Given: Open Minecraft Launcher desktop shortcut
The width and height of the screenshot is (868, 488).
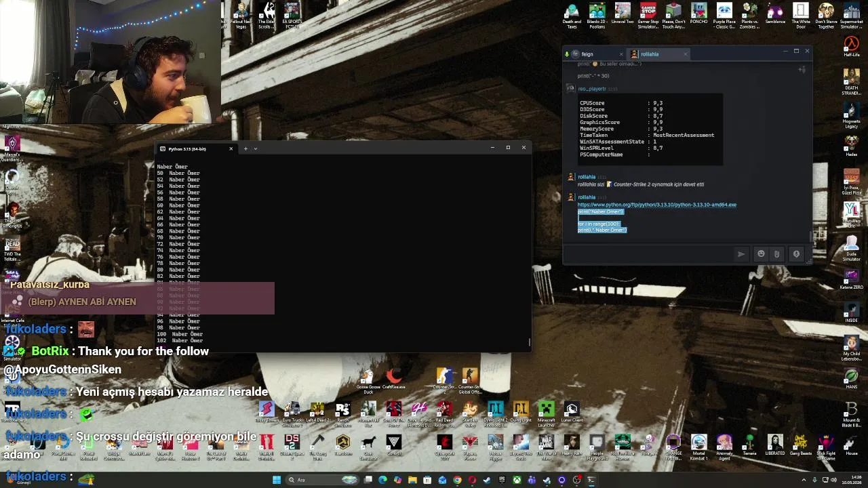Looking at the screenshot, I should 546,413.
